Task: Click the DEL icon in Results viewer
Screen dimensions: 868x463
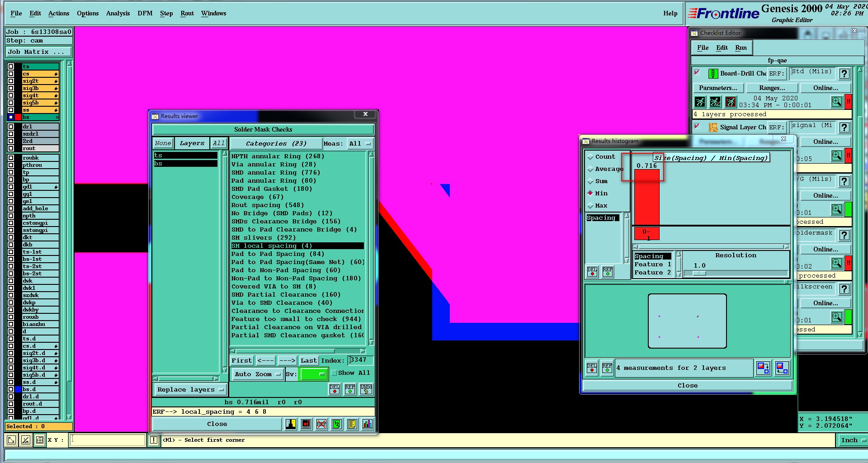Action: click(x=335, y=389)
